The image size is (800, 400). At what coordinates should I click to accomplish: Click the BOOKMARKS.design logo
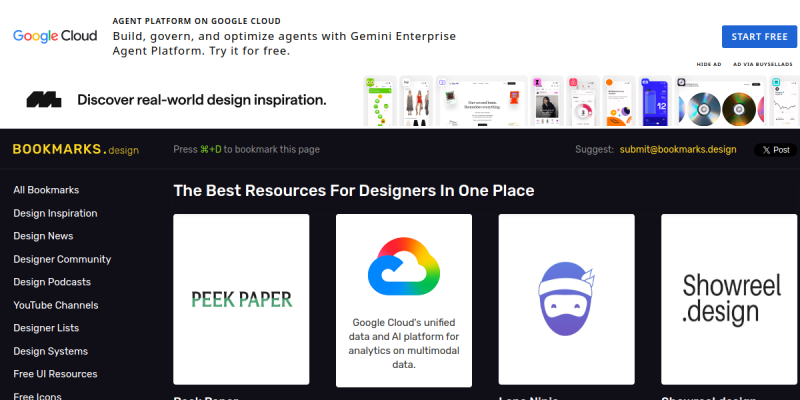[x=76, y=149]
